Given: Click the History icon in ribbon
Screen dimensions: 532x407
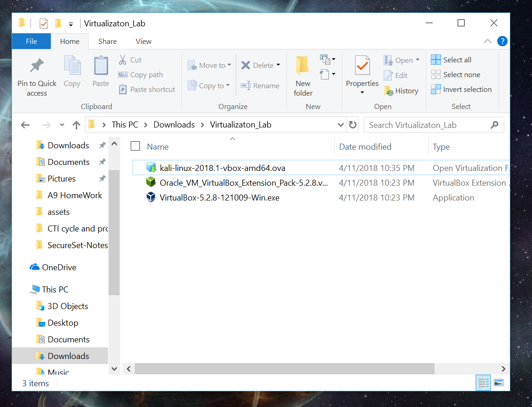Looking at the screenshot, I should [x=389, y=91].
